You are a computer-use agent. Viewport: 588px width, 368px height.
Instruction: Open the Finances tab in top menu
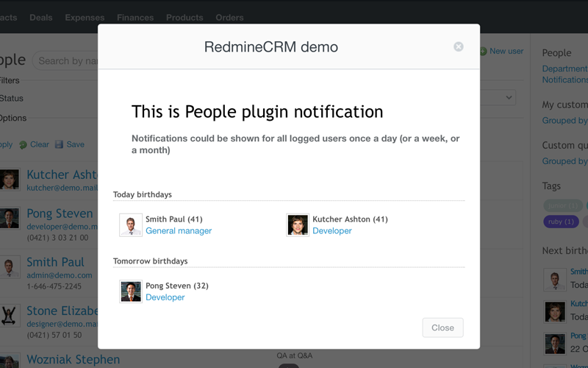(x=135, y=18)
